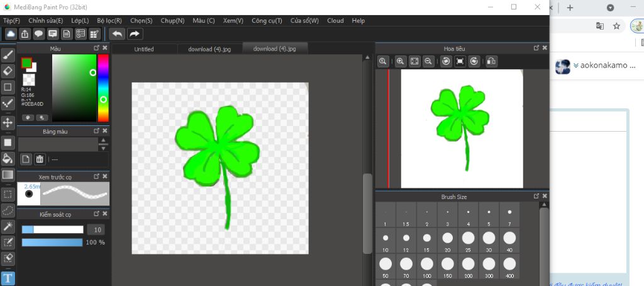Select the Move tool
The image size is (644, 286).
pos(8,122)
